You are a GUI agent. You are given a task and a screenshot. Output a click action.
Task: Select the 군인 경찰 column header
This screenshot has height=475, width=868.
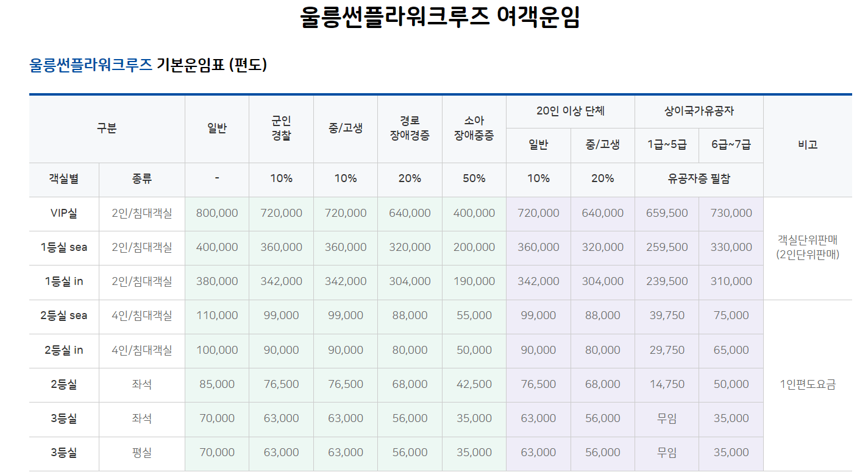coord(281,129)
